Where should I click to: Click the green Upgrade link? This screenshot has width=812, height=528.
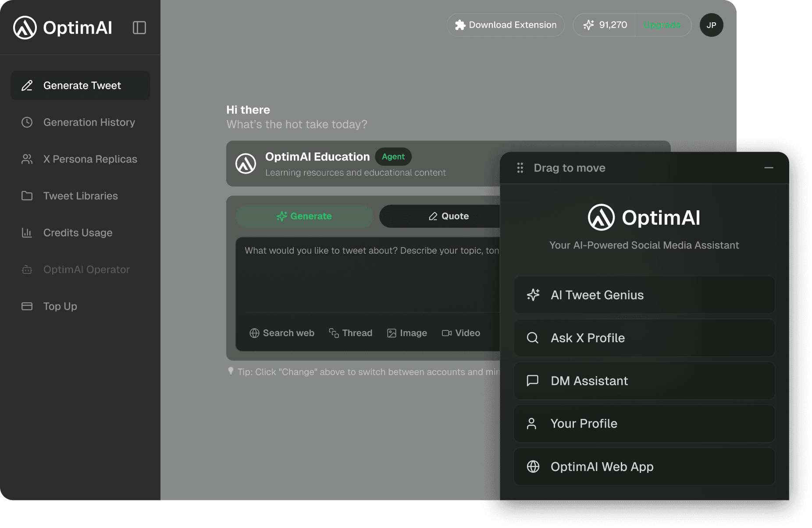(662, 25)
